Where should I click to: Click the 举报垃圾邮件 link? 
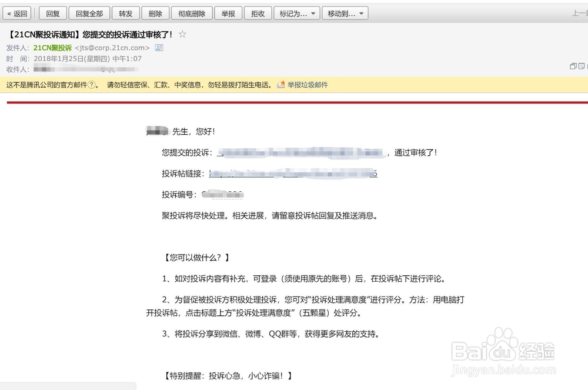[308, 85]
